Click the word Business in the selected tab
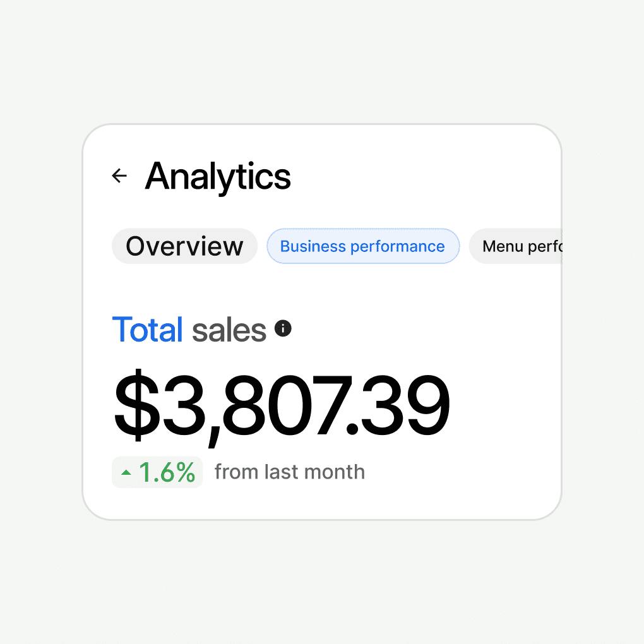 tap(311, 246)
